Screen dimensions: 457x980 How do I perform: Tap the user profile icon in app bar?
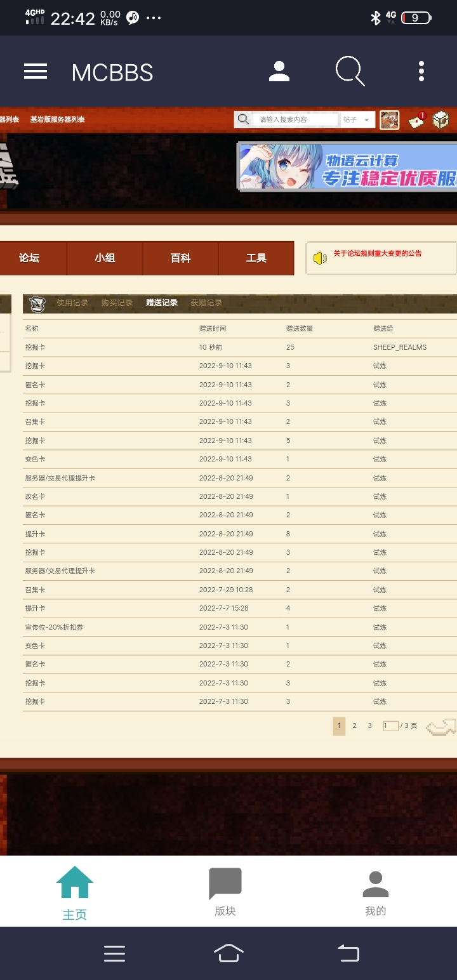click(x=279, y=72)
